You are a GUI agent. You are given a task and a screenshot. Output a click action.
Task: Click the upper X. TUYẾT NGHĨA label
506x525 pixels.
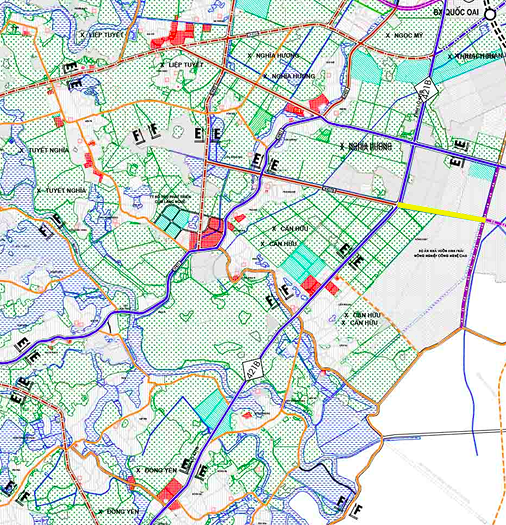point(44,150)
